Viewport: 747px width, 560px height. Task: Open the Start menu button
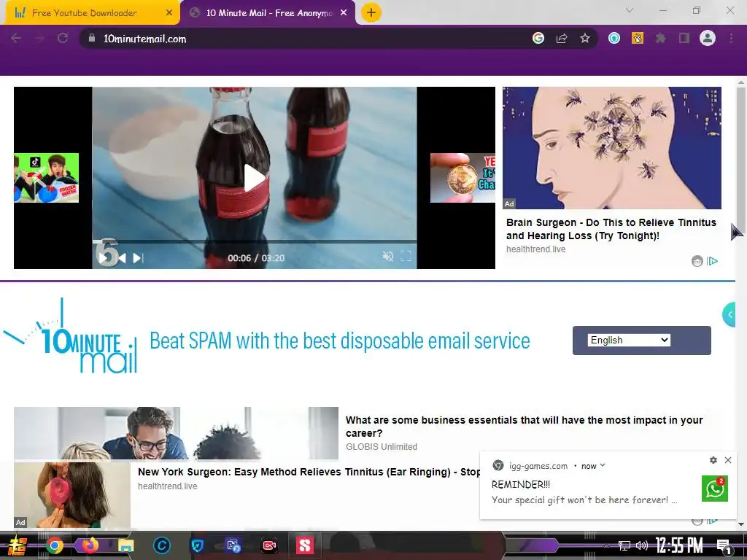[x=18, y=545]
